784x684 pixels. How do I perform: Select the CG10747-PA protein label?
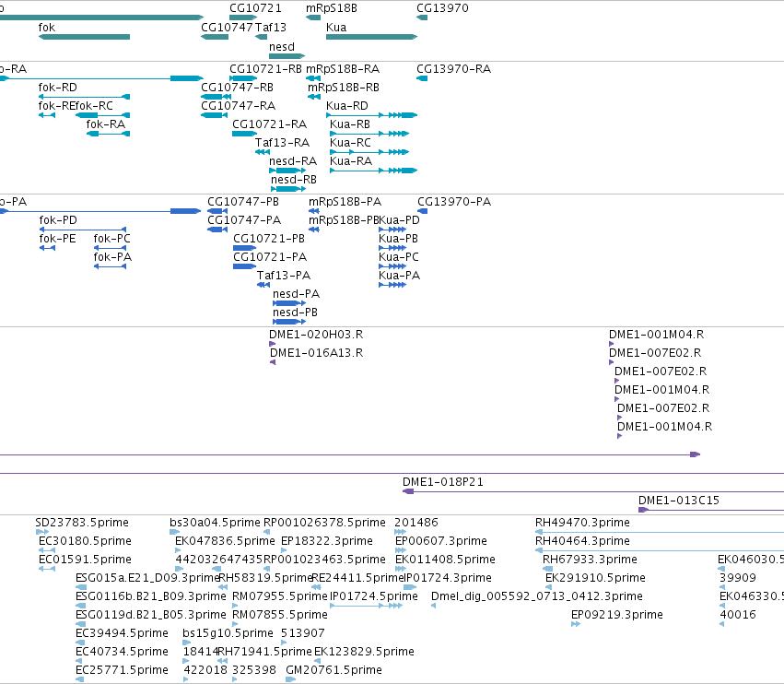(244, 220)
